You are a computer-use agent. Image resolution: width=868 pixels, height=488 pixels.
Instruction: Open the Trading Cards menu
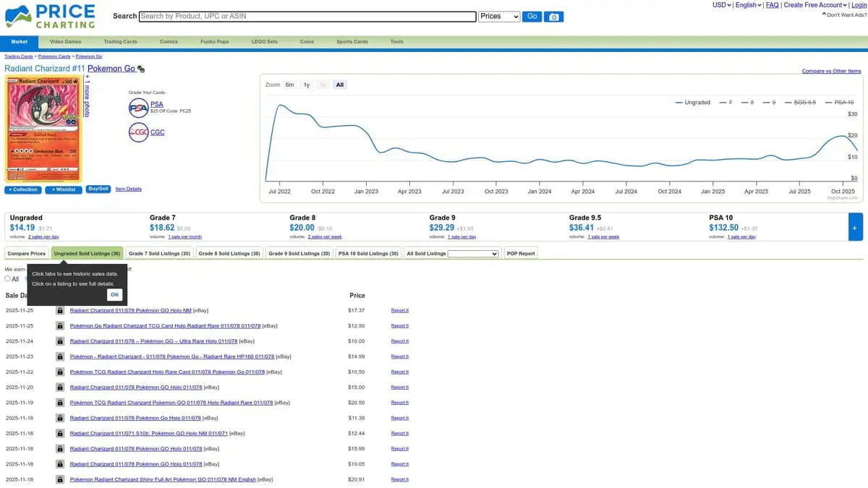point(120,42)
